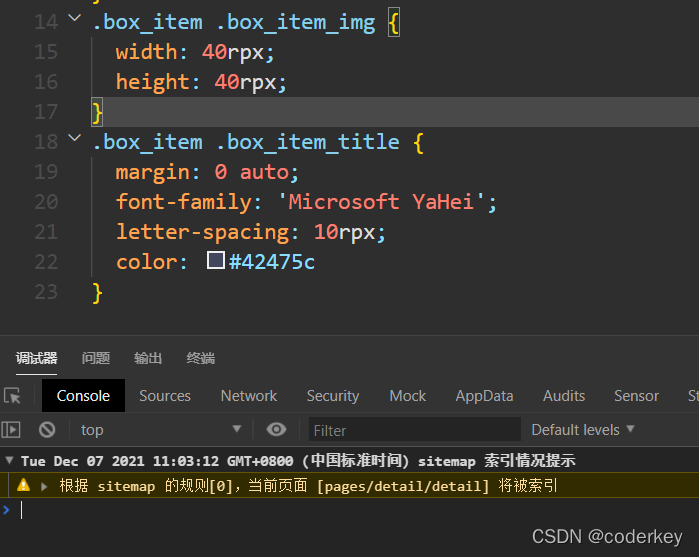Click the .box_item_title selector text
The height and width of the screenshot is (557, 699).
[x=308, y=142]
